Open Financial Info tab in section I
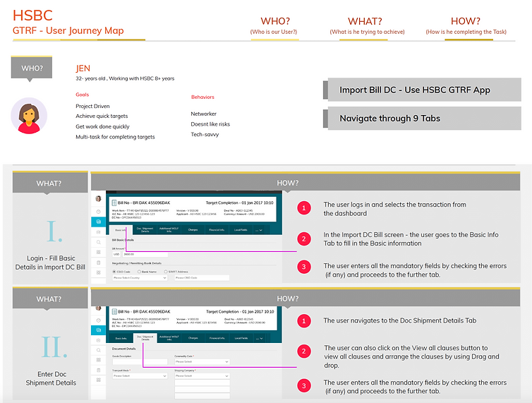This screenshot has width=532, height=403. [x=217, y=230]
